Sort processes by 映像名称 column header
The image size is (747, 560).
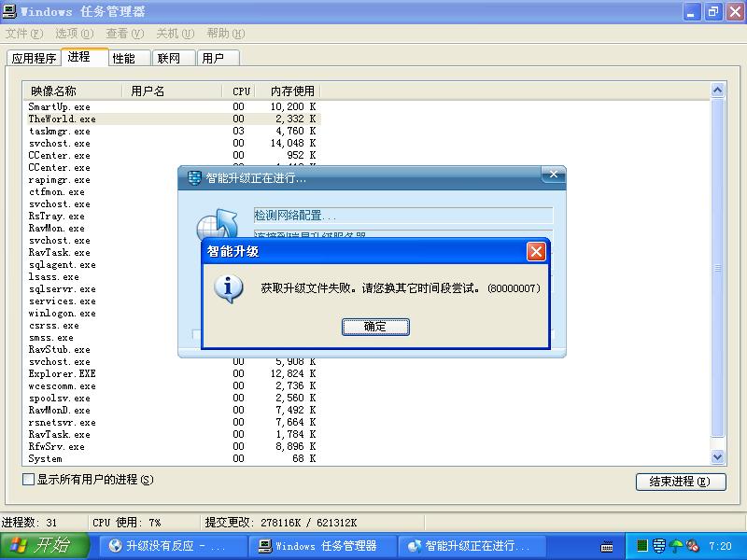(x=73, y=91)
